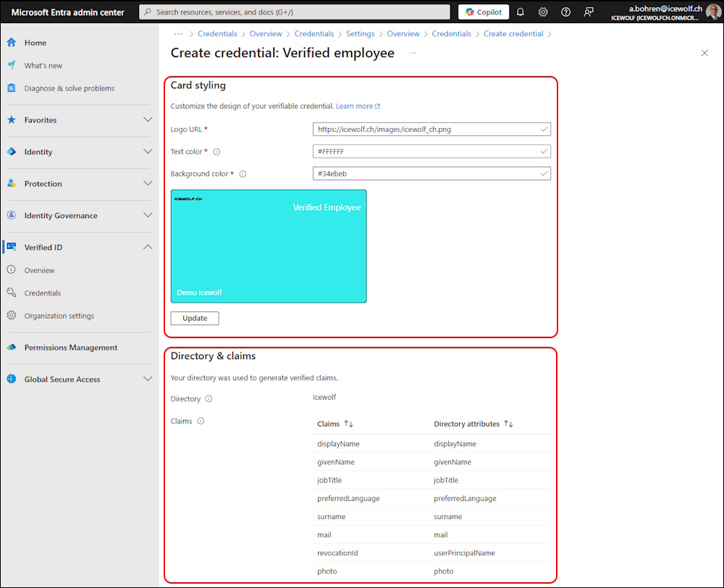
Task: Follow the Learn more link
Action: coord(358,106)
